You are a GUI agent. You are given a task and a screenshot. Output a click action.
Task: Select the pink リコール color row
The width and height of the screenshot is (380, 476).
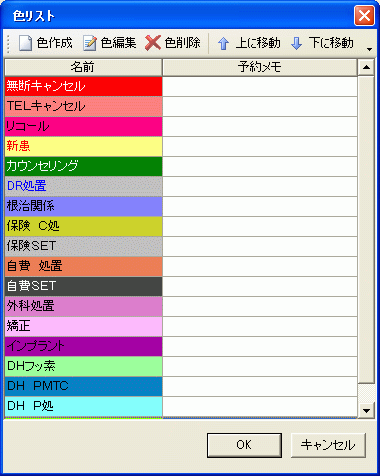point(84,126)
